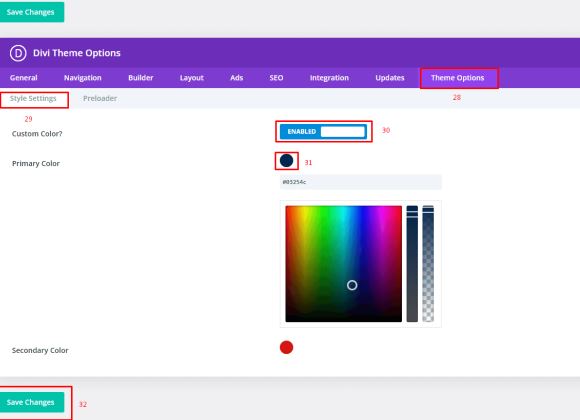Click the Divi circular D logo icon
The height and width of the screenshot is (420, 580).
coord(18,53)
